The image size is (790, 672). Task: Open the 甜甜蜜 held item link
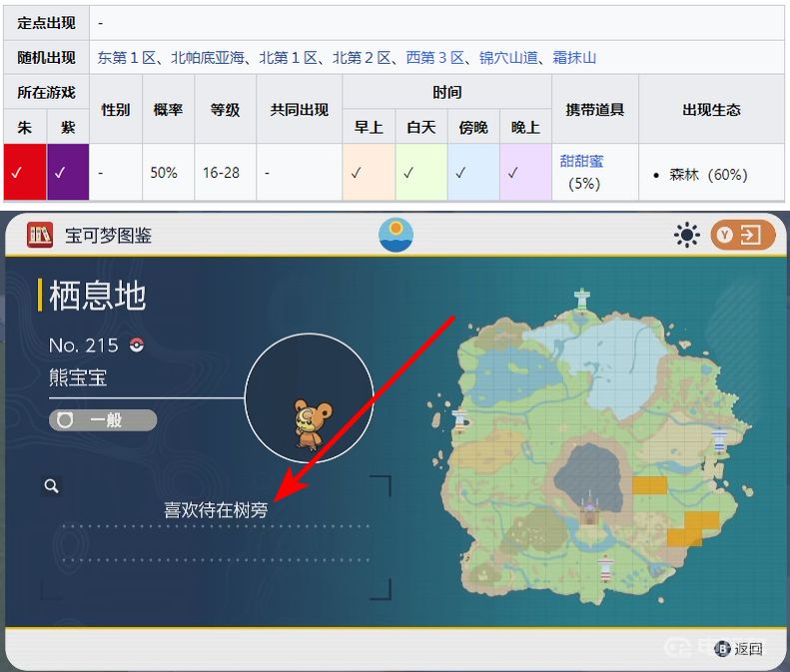(581, 161)
